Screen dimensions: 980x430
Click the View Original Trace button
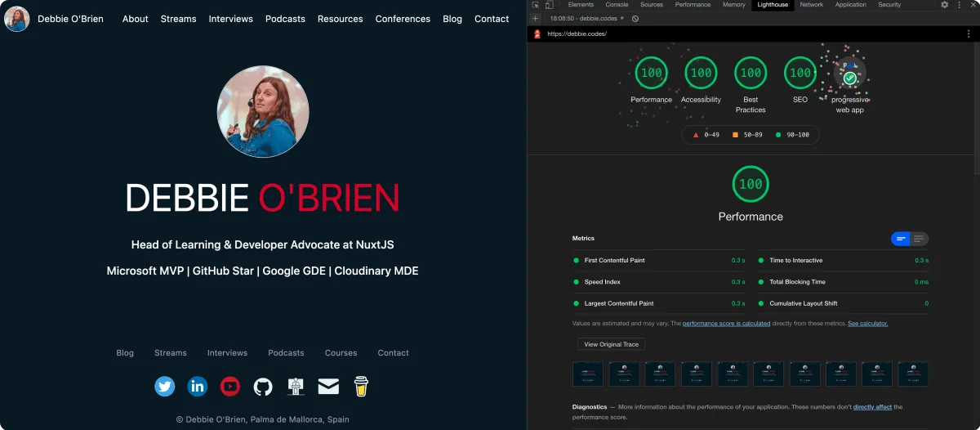611,344
